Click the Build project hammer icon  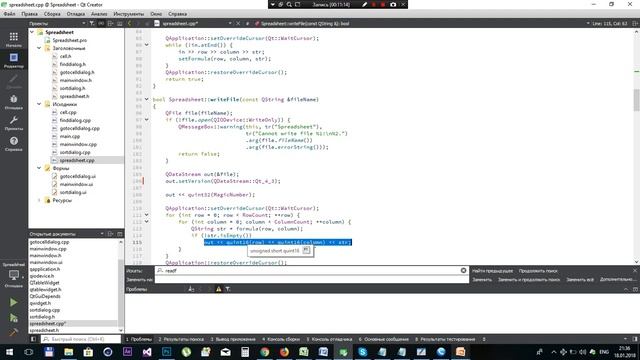13,332
